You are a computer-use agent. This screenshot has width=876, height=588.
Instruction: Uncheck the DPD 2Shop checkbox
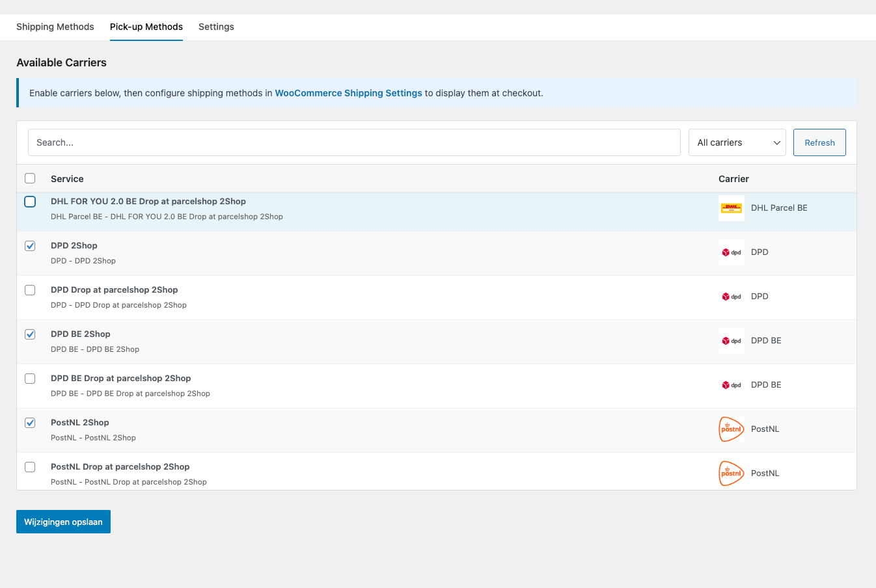coord(30,246)
